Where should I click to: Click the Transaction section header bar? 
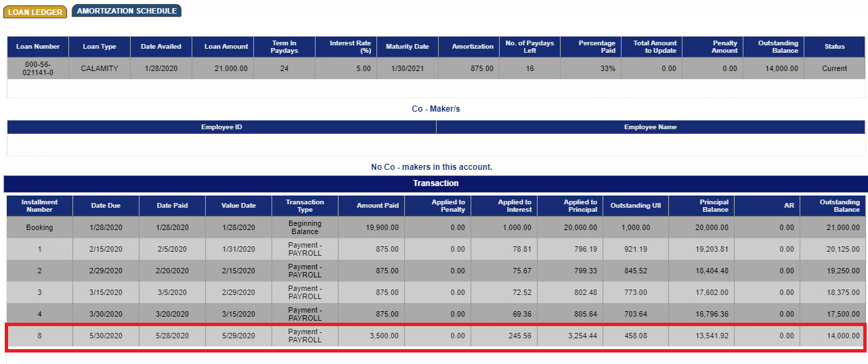pos(435,183)
